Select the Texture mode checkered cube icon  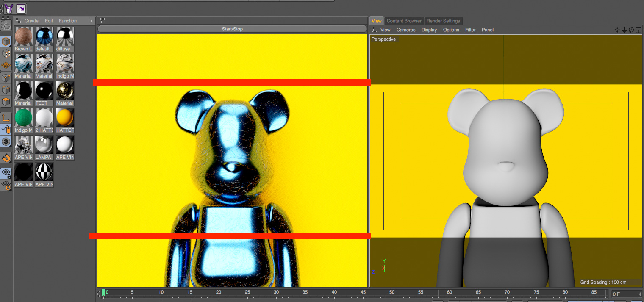6,53
